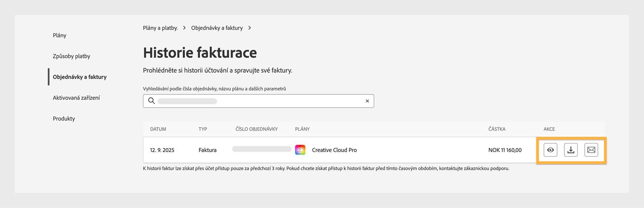Image resolution: width=644 pixels, height=208 pixels.
Task: Click chevron after Objednávky a faktury breadcrumb
Action: [x=250, y=28]
